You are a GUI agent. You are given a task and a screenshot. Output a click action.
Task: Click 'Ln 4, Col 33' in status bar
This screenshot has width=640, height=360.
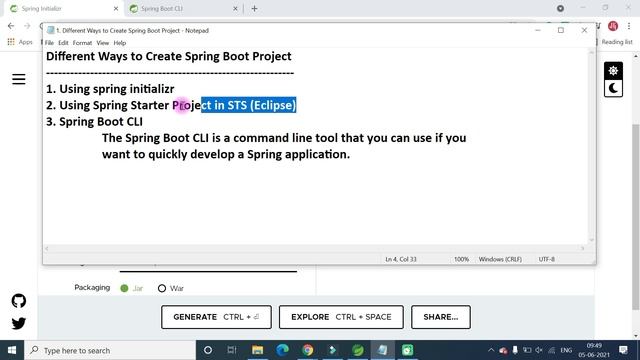click(401, 259)
